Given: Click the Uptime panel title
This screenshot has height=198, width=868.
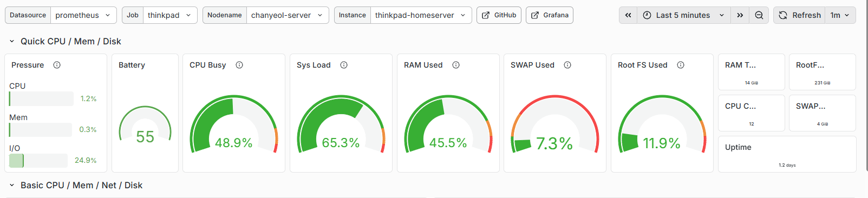Looking at the screenshot, I should (738, 147).
